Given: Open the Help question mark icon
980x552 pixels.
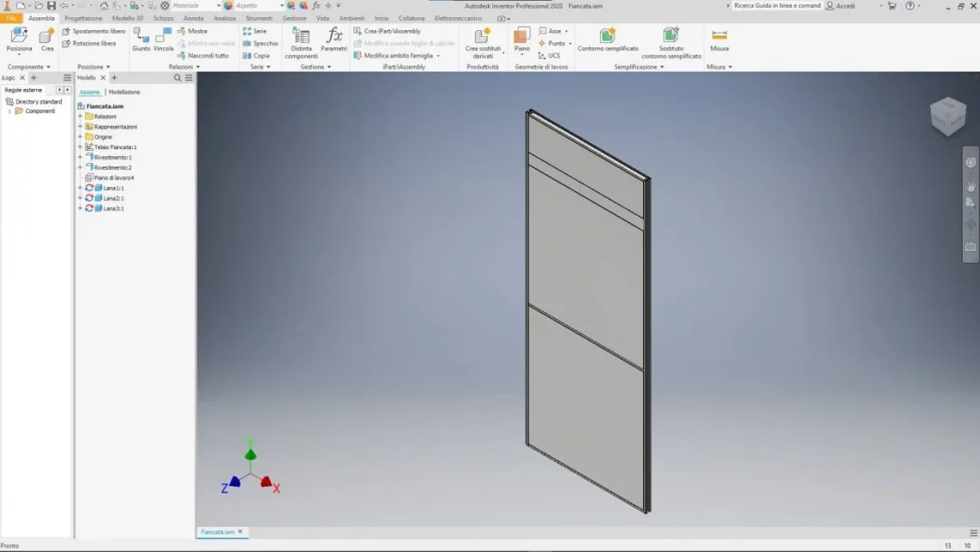Looking at the screenshot, I should [x=910, y=6].
